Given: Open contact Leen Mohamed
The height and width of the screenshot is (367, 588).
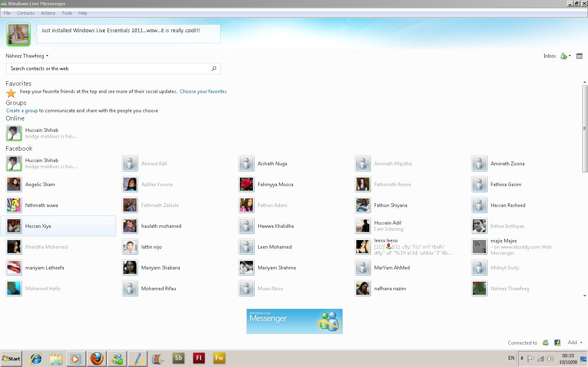Looking at the screenshot, I should click(x=275, y=247).
